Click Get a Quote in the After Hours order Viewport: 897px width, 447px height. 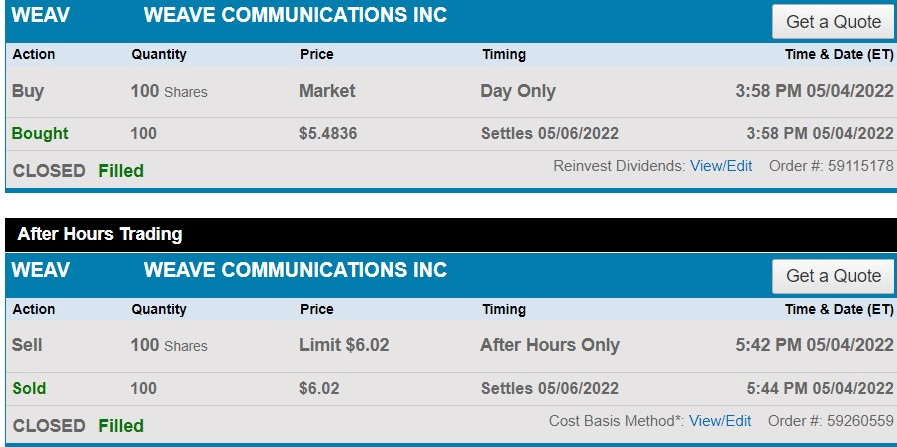tap(833, 276)
